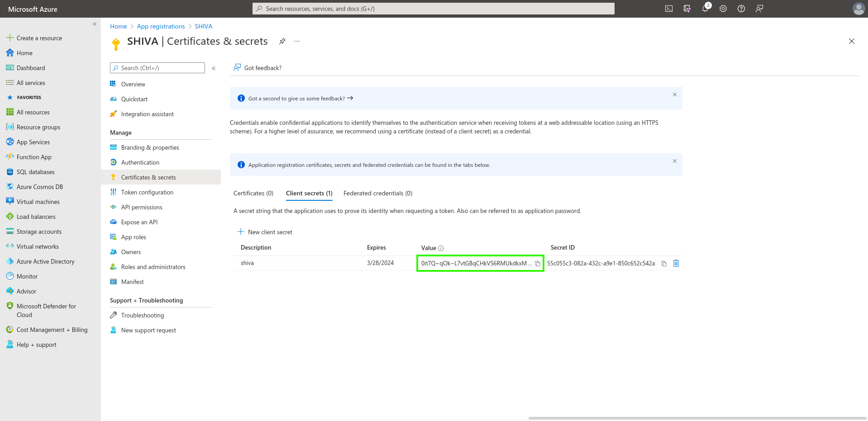
Task: Switch to the Federated credentials tab
Action: [377, 193]
